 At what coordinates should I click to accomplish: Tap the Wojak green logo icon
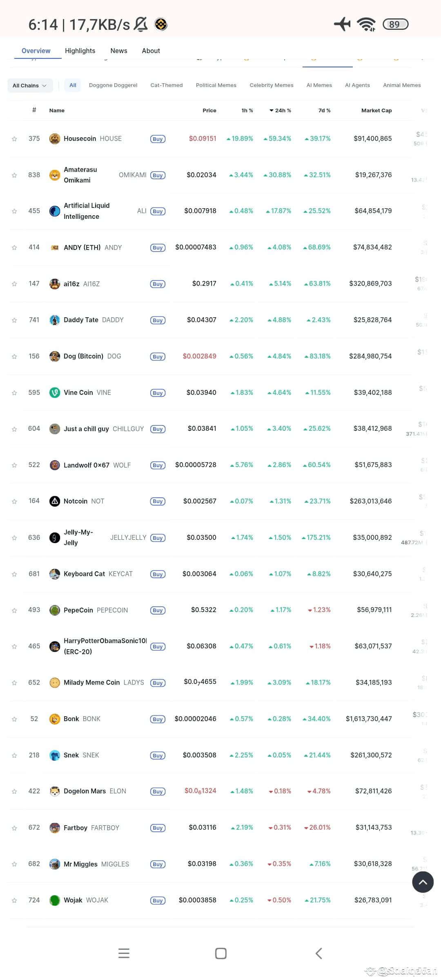click(55, 900)
